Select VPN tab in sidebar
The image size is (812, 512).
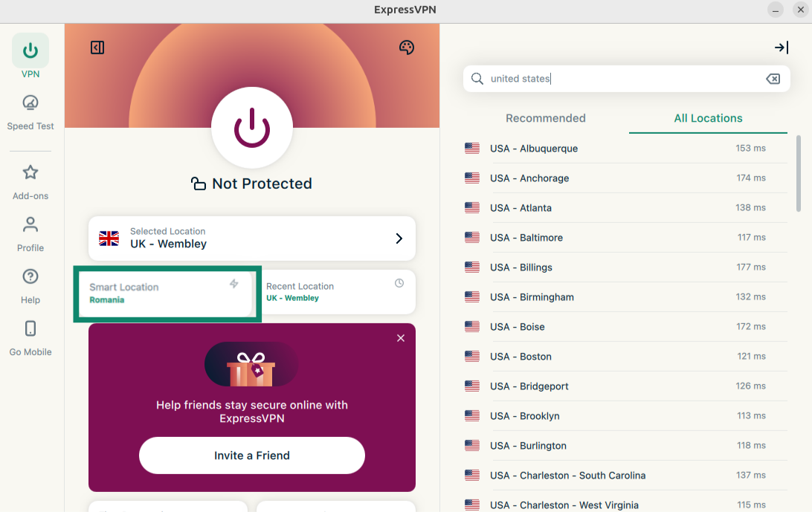tap(30, 52)
